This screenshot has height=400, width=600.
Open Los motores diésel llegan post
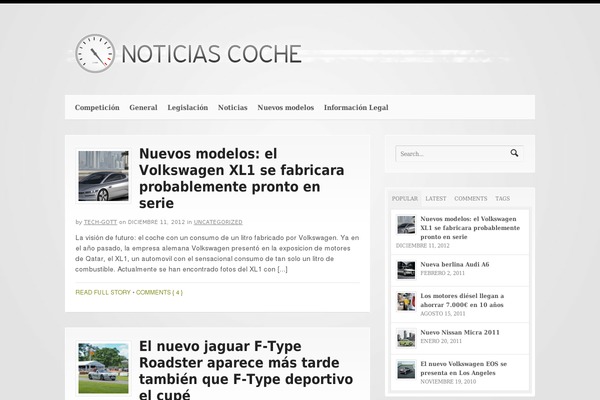coord(462,300)
